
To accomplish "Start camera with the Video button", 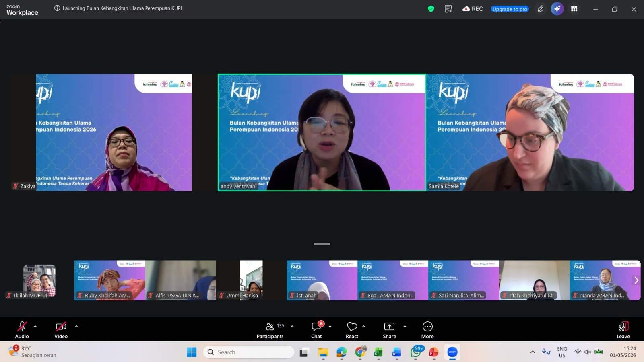I will [x=61, y=330].
